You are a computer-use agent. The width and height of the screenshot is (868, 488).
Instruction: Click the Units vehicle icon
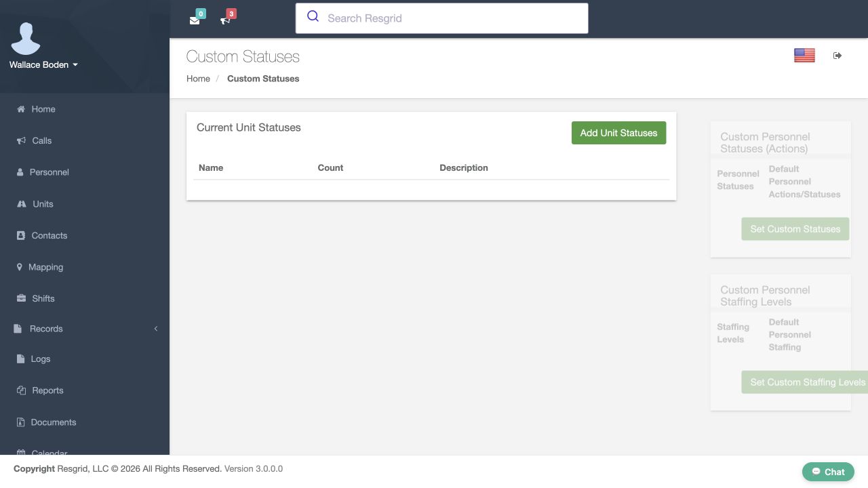22,204
